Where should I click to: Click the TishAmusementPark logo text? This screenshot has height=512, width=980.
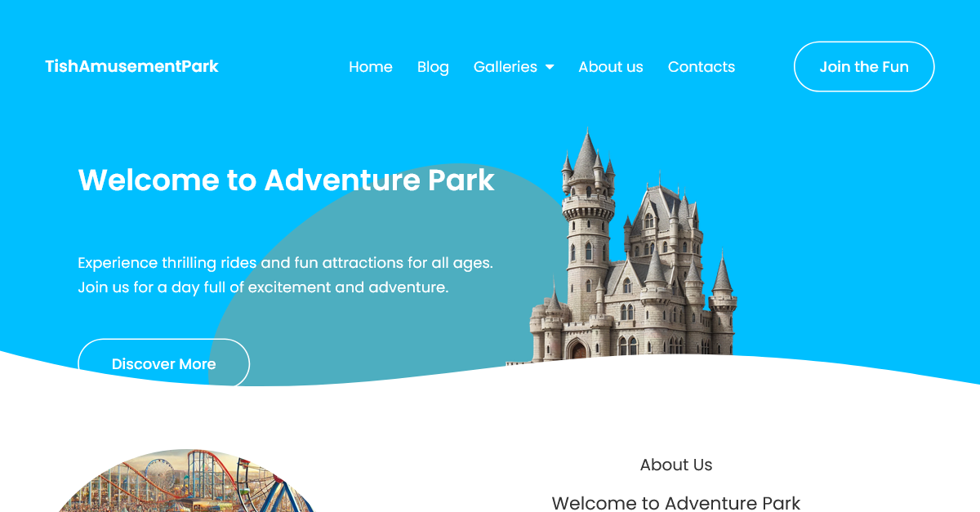tap(131, 66)
